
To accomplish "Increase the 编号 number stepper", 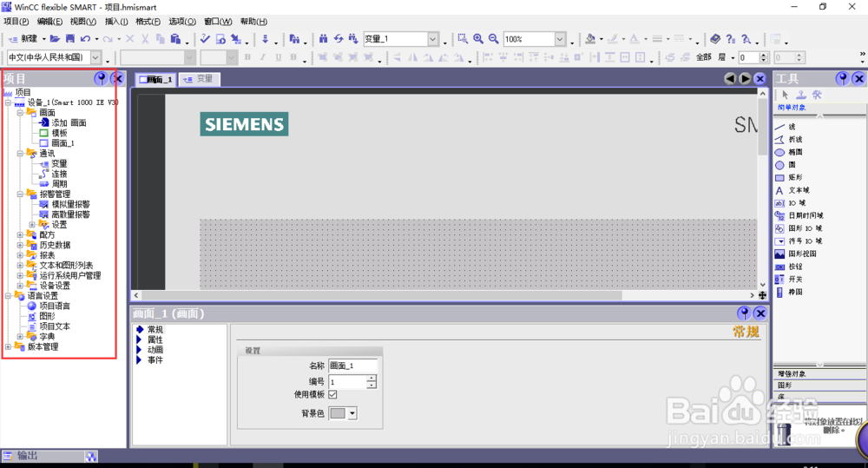I will [372, 379].
